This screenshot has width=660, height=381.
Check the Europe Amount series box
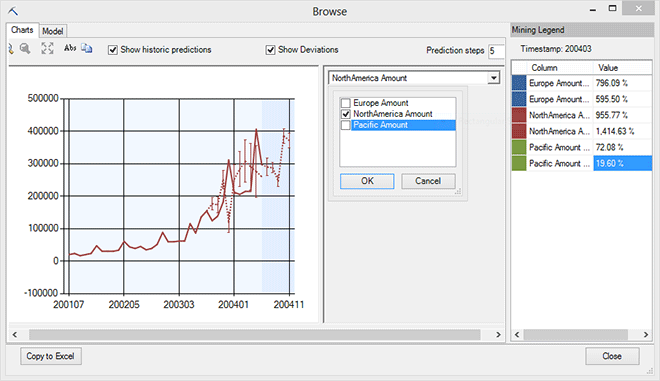pyautogui.click(x=346, y=103)
